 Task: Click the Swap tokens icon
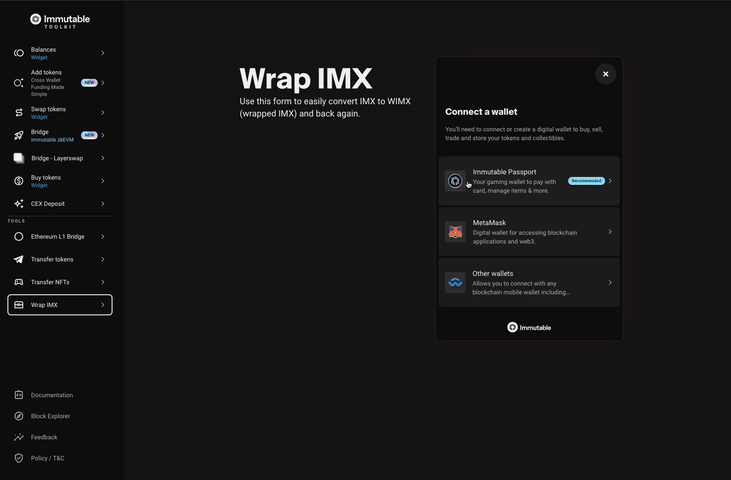click(x=19, y=113)
